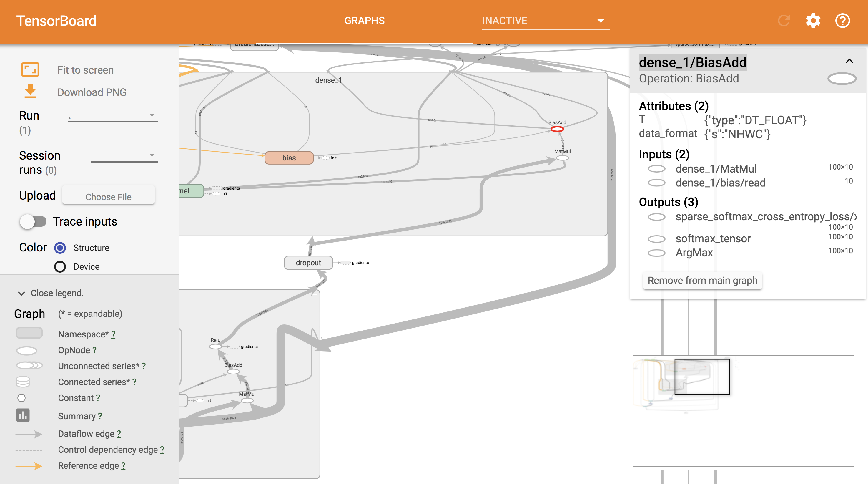This screenshot has height=484, width=868.
Task: Collapse the dense_1/BiasAdd info card
Action: coord(849,61)
